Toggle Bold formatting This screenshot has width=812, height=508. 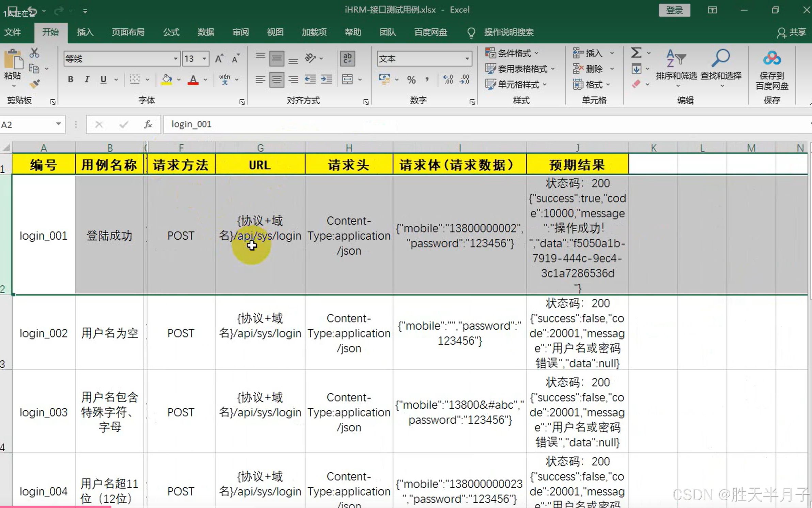pos(71,79)
